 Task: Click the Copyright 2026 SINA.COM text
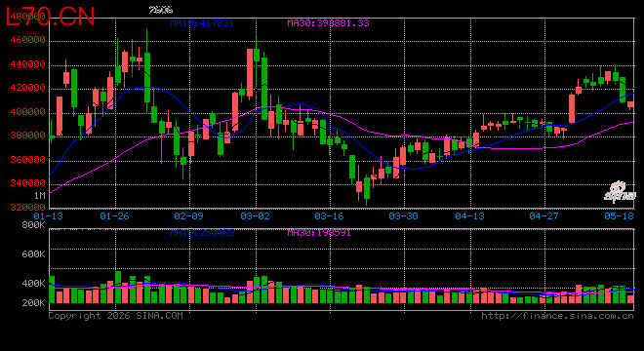pyautogui.click(x=116, y=316)
